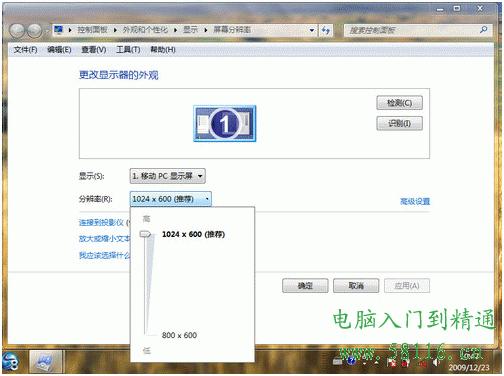The height and width of the screenshot is (376, 504).
Task: Click the Forward navigation arrow button
Action: click(x=34, y=31)
